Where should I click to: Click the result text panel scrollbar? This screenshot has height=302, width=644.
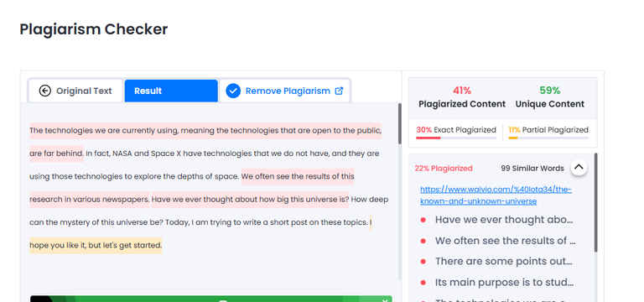click(x=400, y=123)
